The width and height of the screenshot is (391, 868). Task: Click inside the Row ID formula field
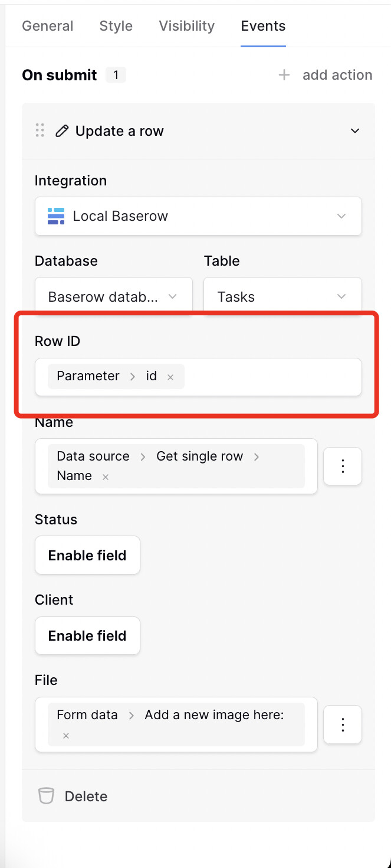coord(271,377)
